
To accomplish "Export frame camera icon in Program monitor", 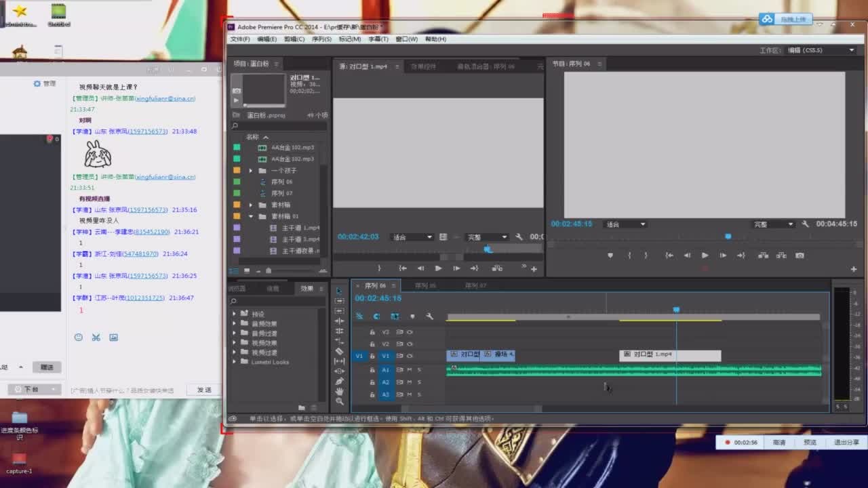I will click(800, 256).
